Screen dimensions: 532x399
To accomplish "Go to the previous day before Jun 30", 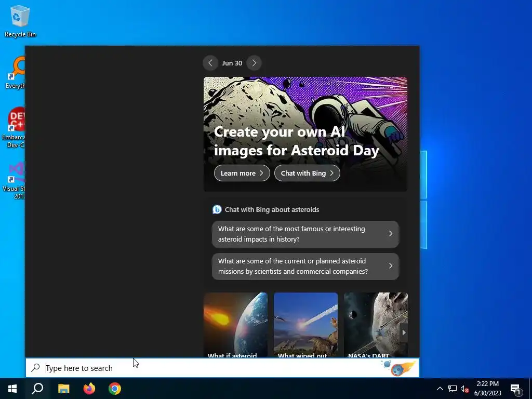I will click(210, 63).
